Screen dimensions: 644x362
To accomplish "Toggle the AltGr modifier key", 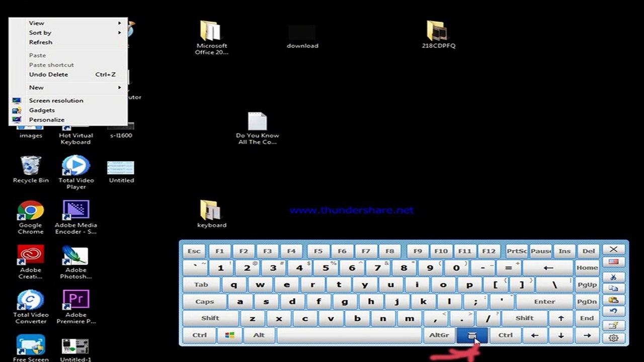I will [x=439, y=335].
